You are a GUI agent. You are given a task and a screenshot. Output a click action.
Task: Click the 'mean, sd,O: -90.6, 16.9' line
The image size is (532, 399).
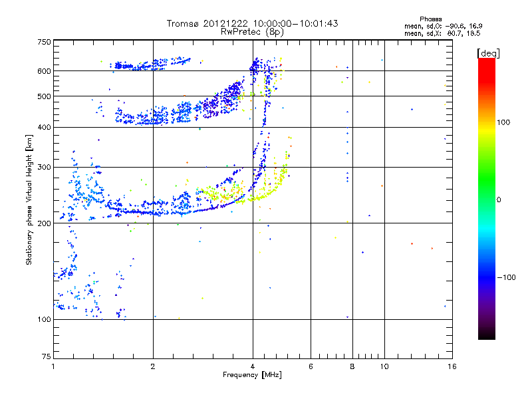pos(443,26)
